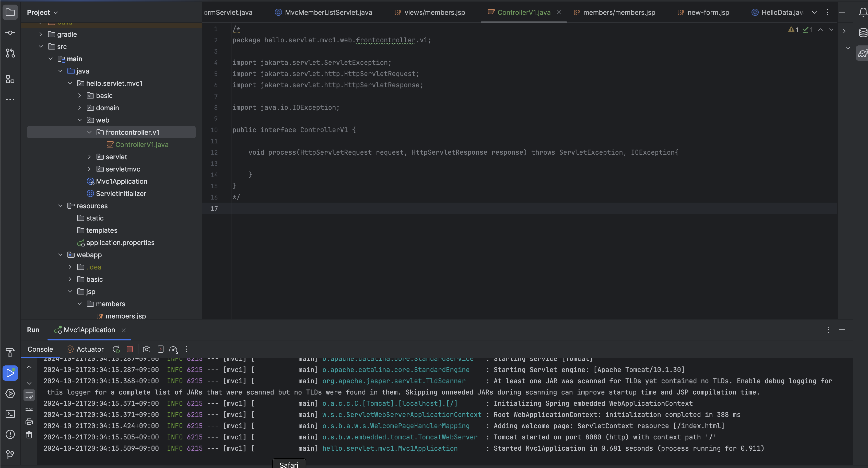
Task: Open the Structure tool window icon
Action: [10, 79]
